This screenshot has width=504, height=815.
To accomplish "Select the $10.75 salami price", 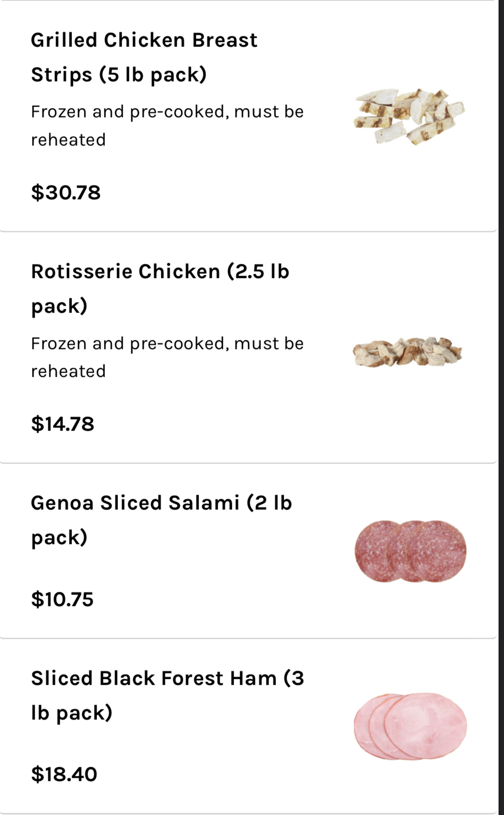I will [x=62, y=599].
